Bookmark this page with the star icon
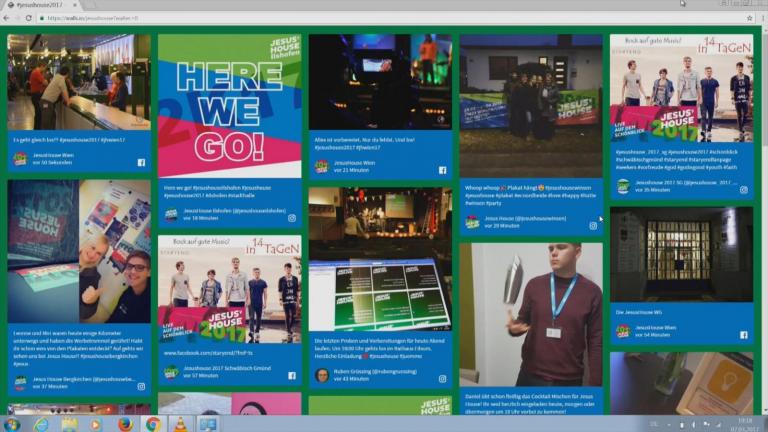The width and height of the screenshot is (768, 432). (x=748, y=18)
